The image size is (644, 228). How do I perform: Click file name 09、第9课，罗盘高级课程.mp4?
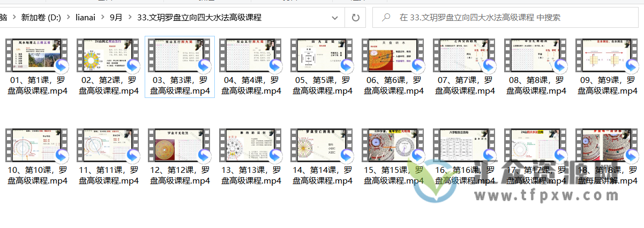pyautogui.click(x=608, y=86)
